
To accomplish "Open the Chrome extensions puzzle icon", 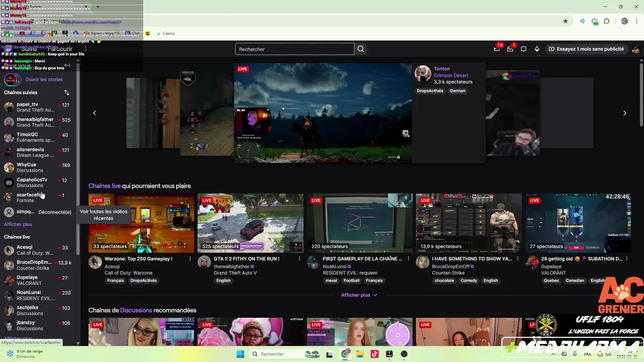I will click(607, 21).
